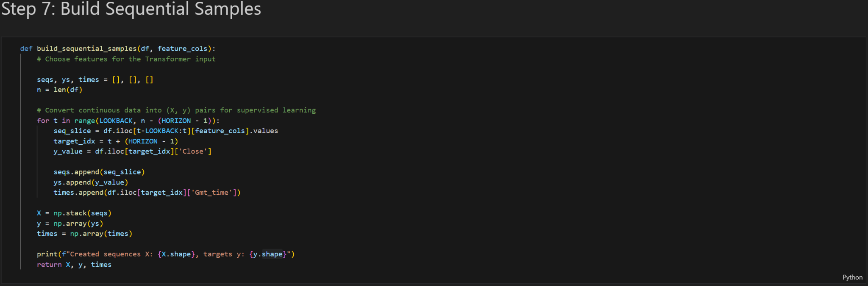Click the build_sequential_samples function name
Image resolution: width=868 pixels, height=286 pixels.
coord(86,49)
